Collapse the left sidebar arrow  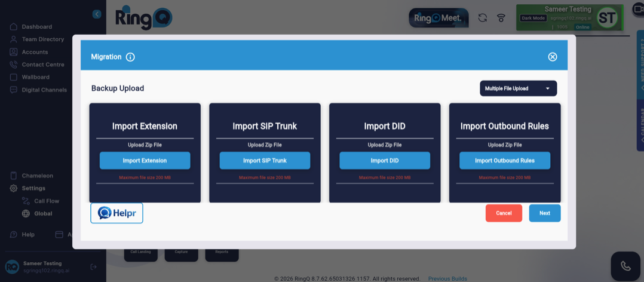[x=97, y=14]
